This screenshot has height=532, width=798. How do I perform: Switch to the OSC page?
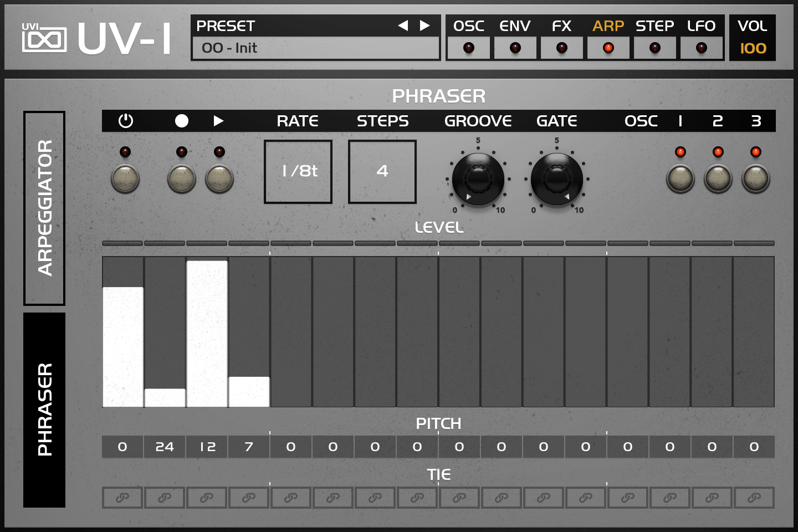(469, 26)
